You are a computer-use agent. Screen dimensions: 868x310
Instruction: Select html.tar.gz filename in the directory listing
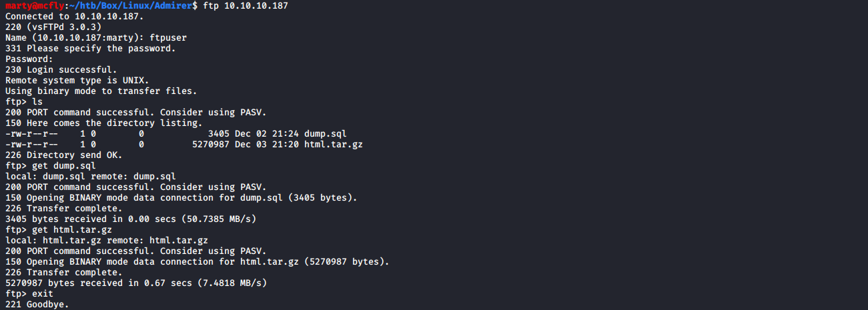334,144
